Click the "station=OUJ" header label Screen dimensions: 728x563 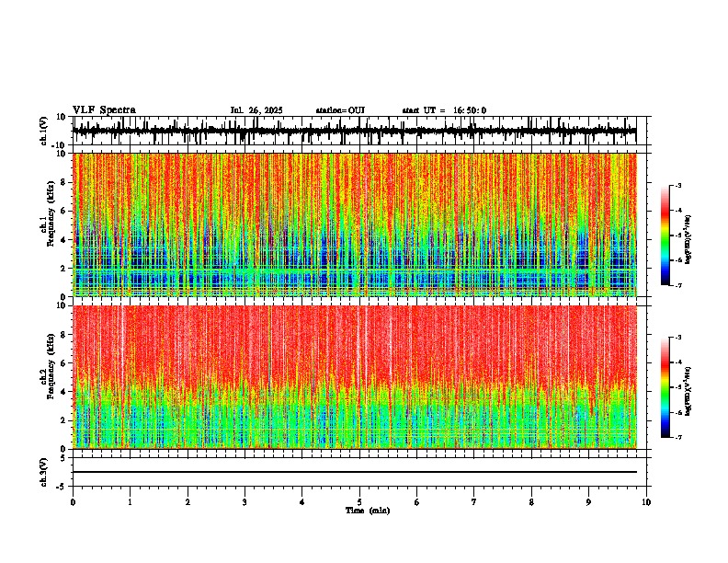[340, 110]
